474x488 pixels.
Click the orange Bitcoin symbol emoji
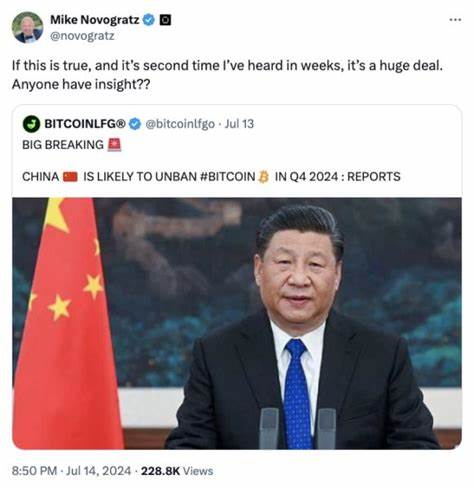point(263,176)
